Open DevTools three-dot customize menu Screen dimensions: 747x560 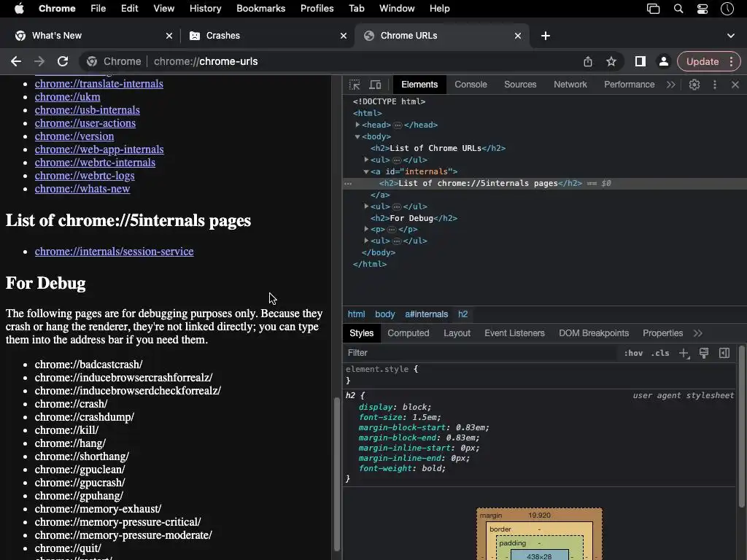715,85
